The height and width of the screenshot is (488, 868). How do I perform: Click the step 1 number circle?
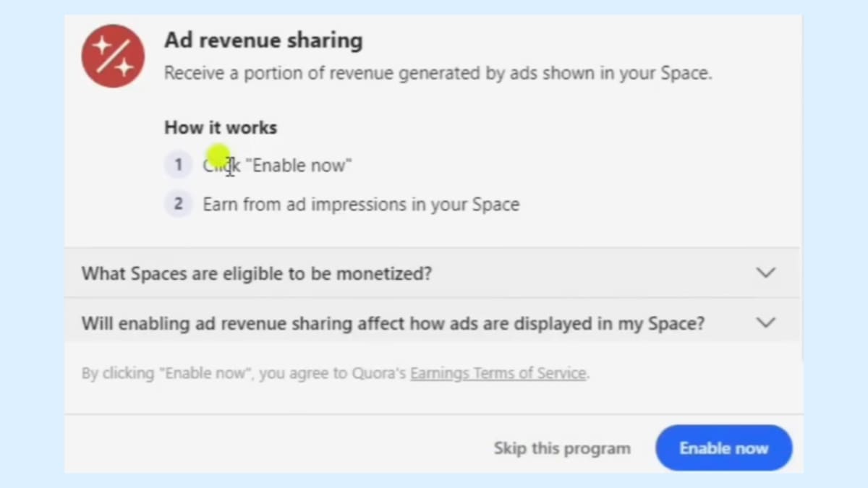(178, 165)
